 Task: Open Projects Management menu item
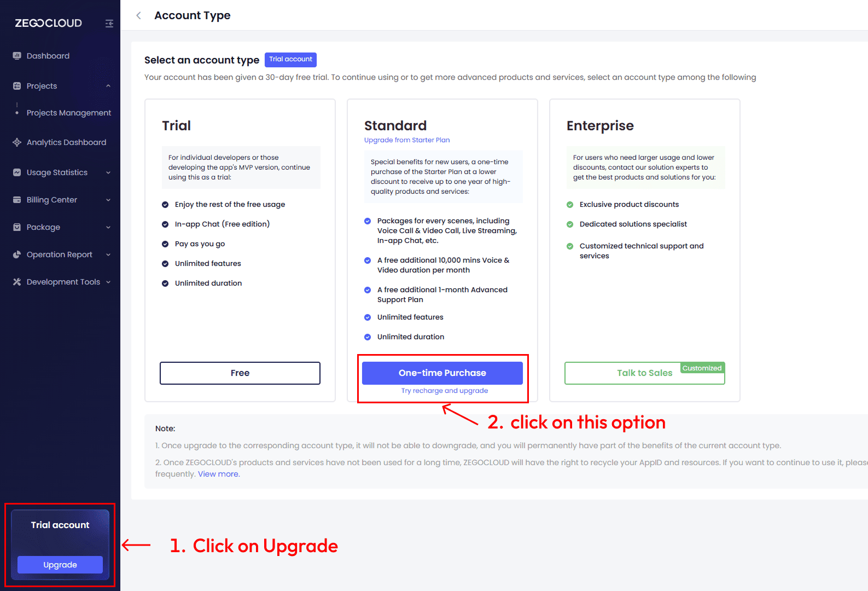[x=69, y=113]
